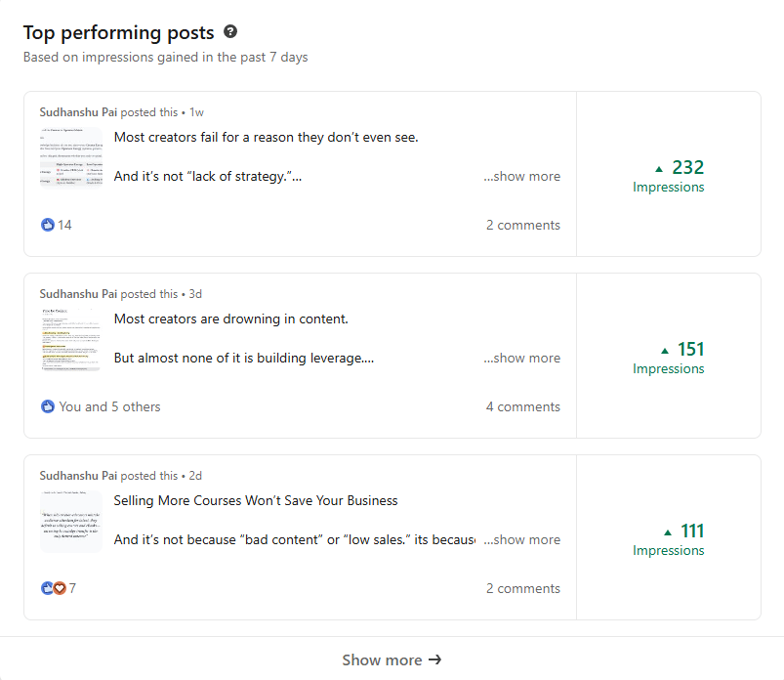Viewport: 784px width, 680px height.
Task: View the 232 Impressions stats
Action: [669, 177]
